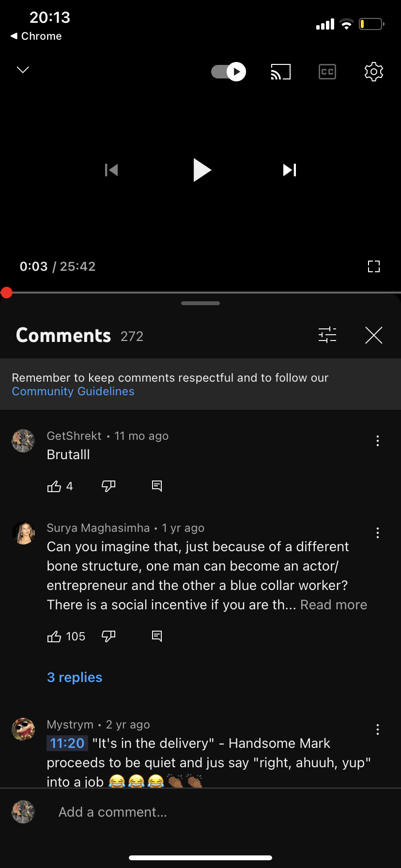Image resolution: width=401 pixels, height=868 pixels.
Task: Close the Comments panel
Action: click(x=374, y=335)
